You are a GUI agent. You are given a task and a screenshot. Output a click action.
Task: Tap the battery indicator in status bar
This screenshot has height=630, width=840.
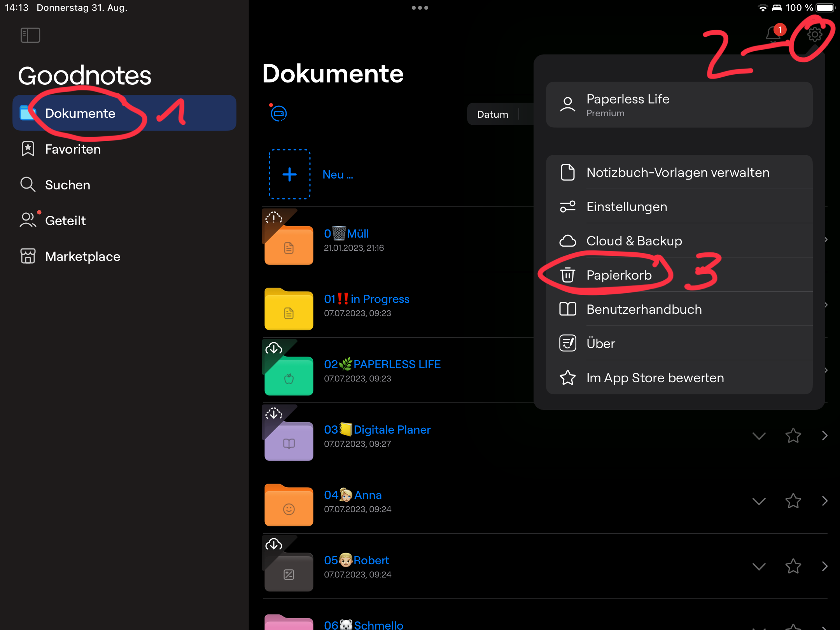coord(825,8)
